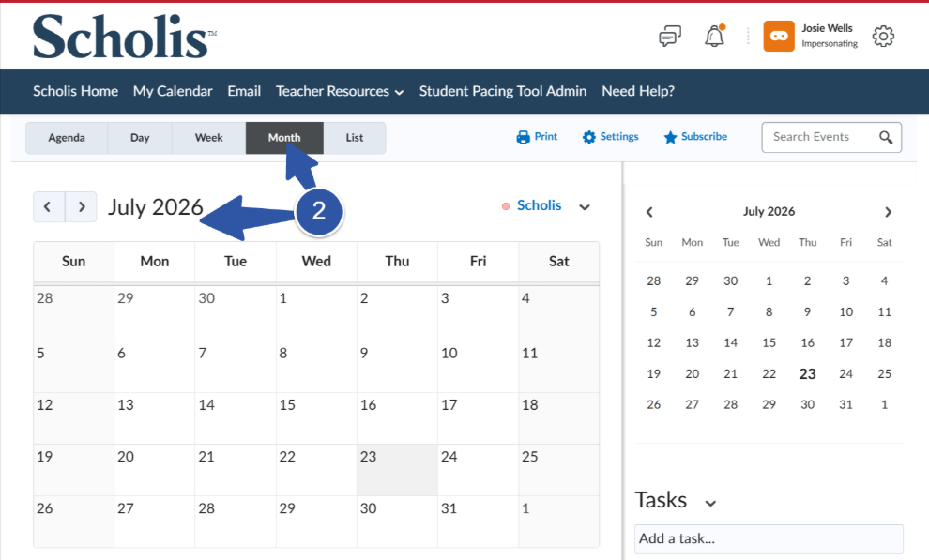The image size is (929, 560).
Task: Go to next month in mini calendar
Action: point(888,212)
